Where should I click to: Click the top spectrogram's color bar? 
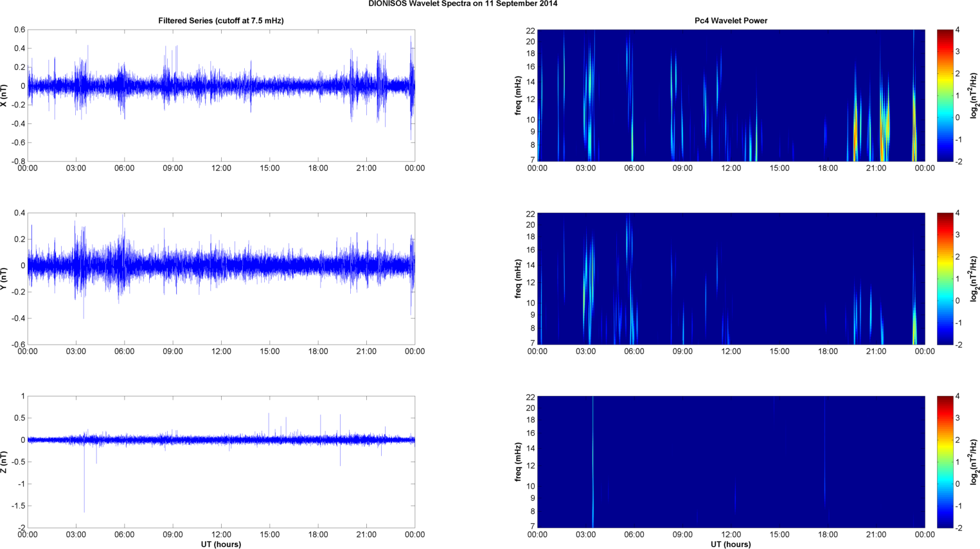pos(945,95)
